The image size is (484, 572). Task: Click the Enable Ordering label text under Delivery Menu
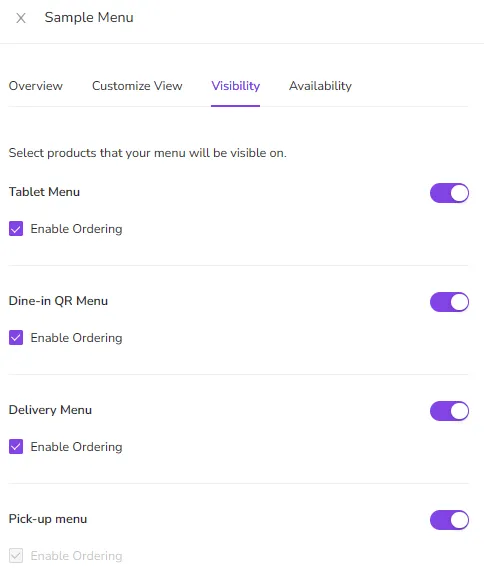pos(77,447)
